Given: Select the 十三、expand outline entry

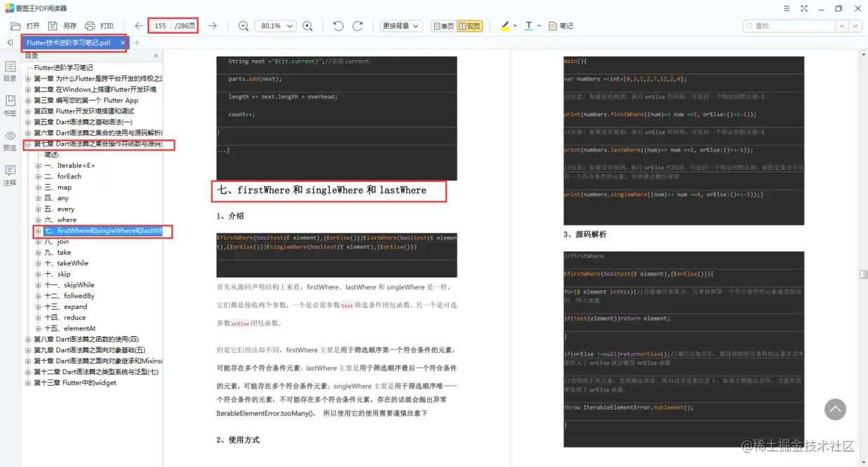Looking at the screenshot, I should (66, 307).
